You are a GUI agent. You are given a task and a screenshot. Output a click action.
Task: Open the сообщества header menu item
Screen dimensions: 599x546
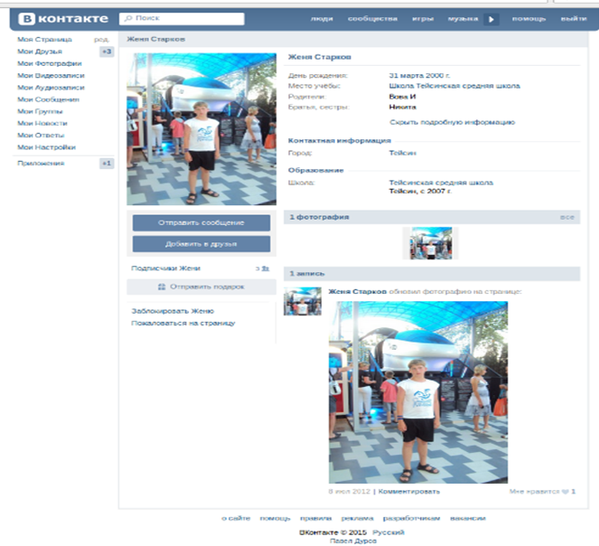(x=372, y=19)
